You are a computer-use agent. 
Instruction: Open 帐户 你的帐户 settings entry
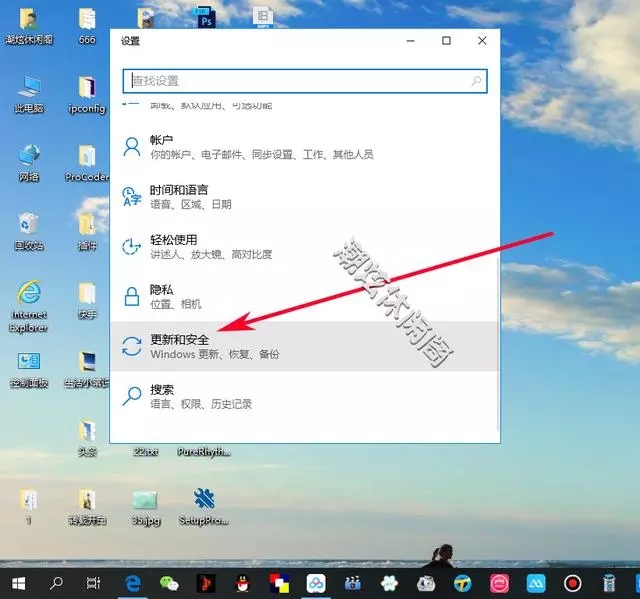click(304, 147)
